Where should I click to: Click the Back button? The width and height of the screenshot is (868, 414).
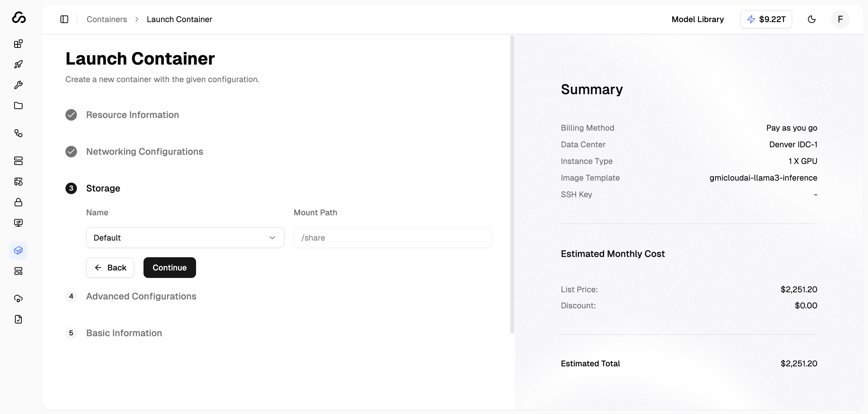point(110,268)
